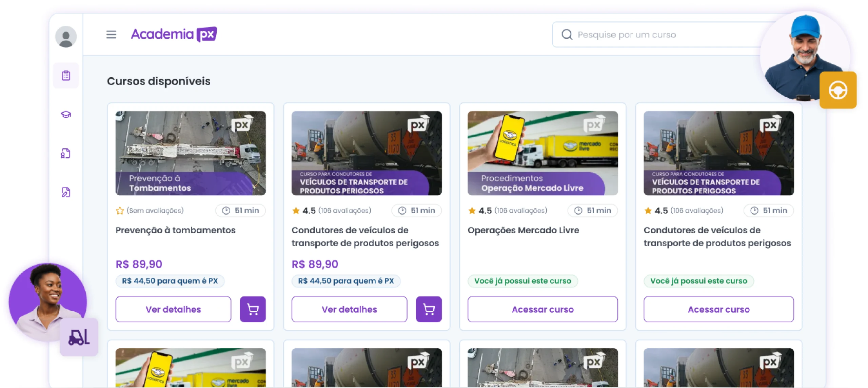Select the clipboard list sidebar icon
The width and height of the screenshot is (868, 388).
(x=66, y=75)
